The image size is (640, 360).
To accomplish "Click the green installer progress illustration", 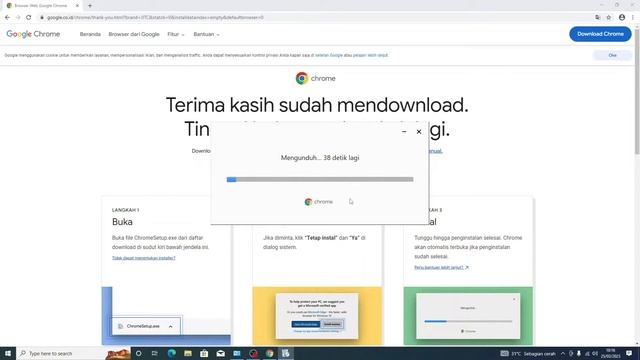I will tap(468, 316).
